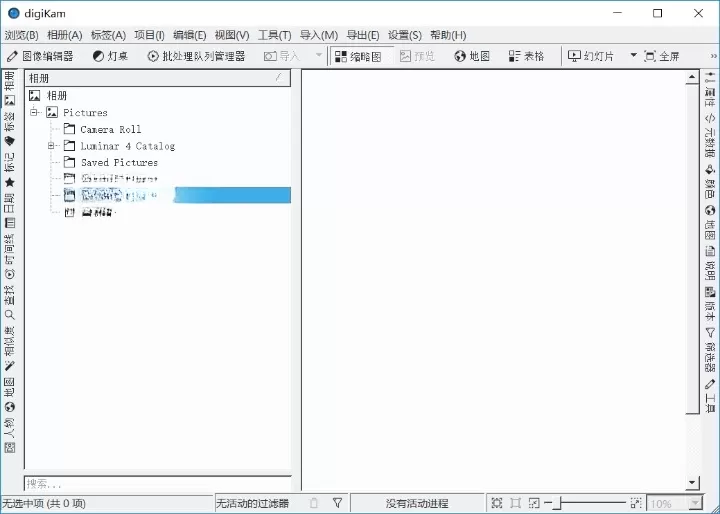Open the 工具(T) menu

(275, 35)
